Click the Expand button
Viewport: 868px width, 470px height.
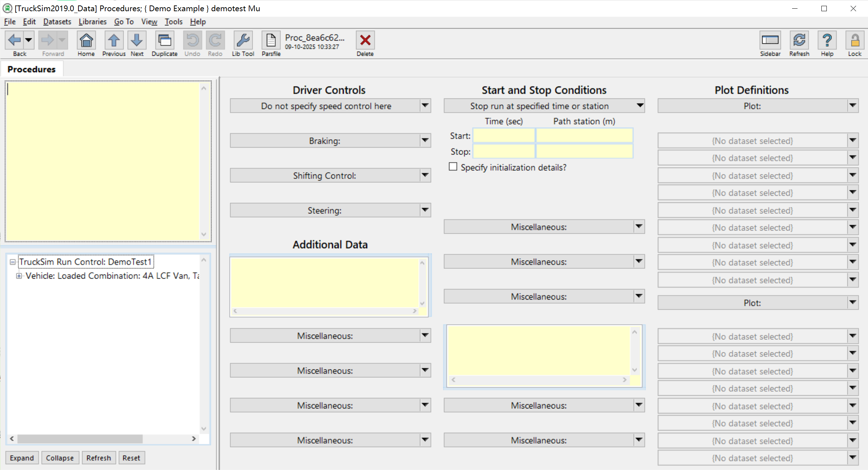(x=22, y=458)
